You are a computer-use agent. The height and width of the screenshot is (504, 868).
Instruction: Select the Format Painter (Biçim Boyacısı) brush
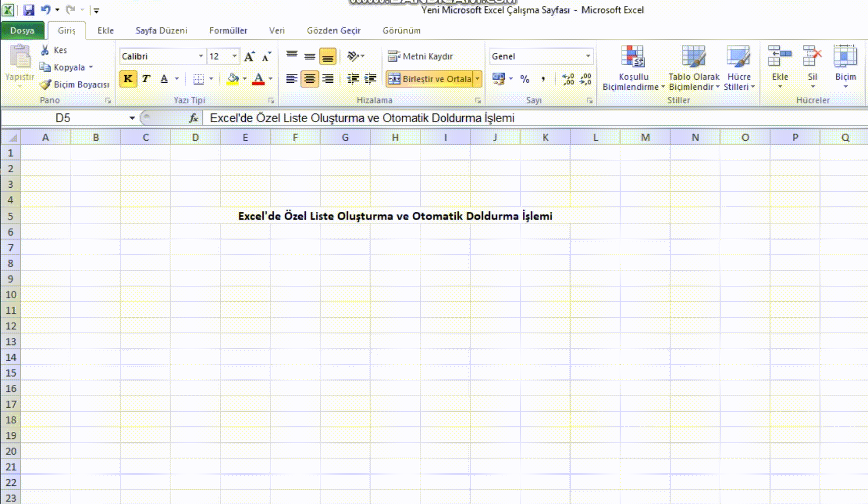tap(45, 84)
